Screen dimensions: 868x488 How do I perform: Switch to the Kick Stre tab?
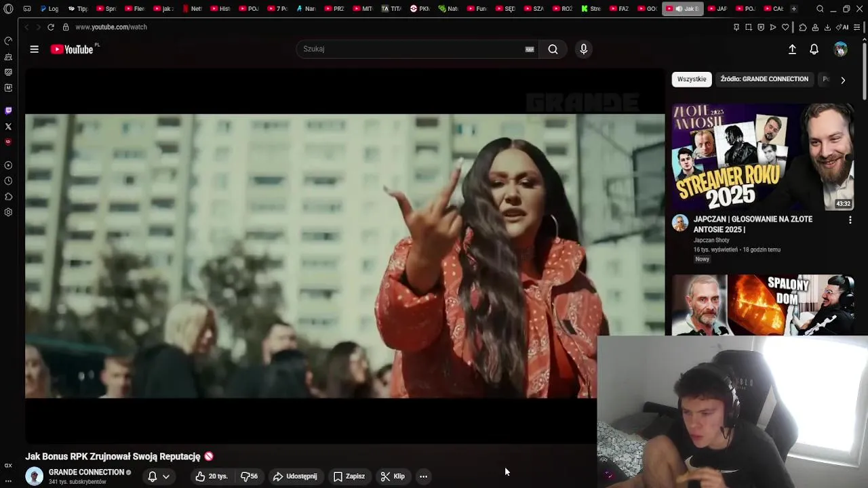590,9
